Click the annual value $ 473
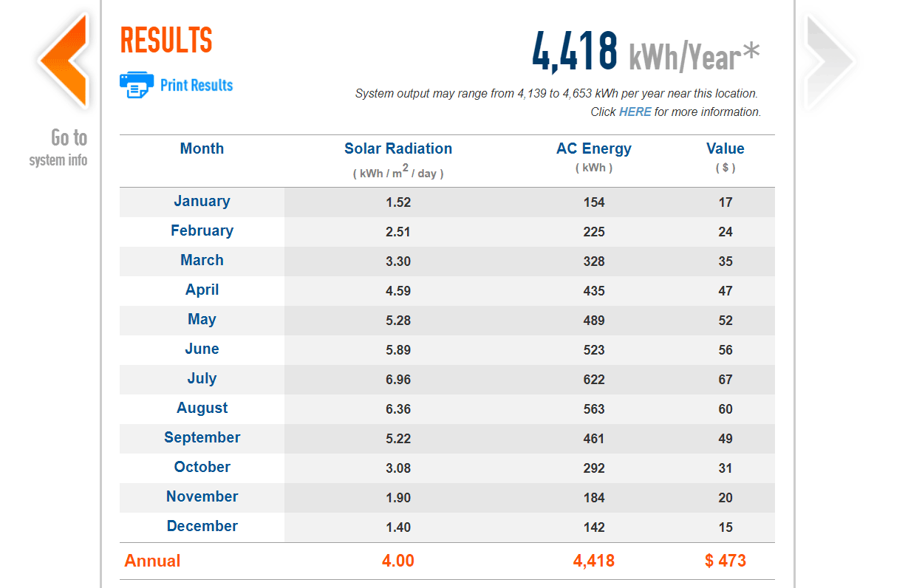 (x=725, y=561)
